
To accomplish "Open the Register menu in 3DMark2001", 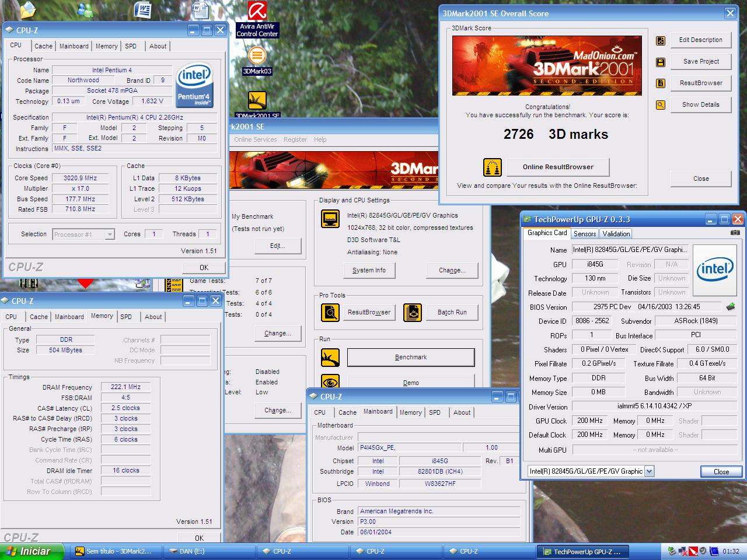I will click(x=295, y=139).
